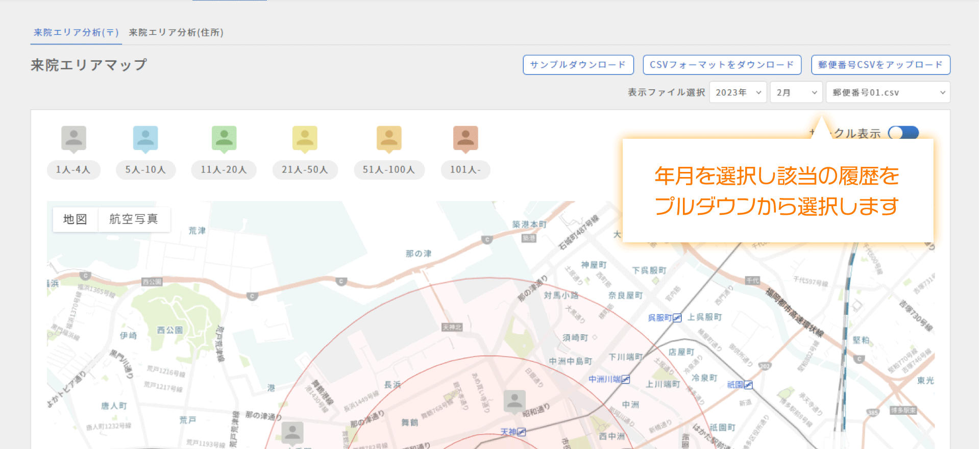The image size is (980, 449).
Task: Click the 1人-4人 legend label
Action: pos(73,169)
